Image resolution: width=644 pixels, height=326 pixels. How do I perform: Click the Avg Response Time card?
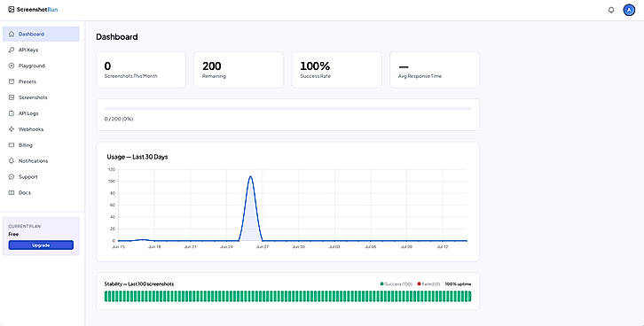pos(435,70)
